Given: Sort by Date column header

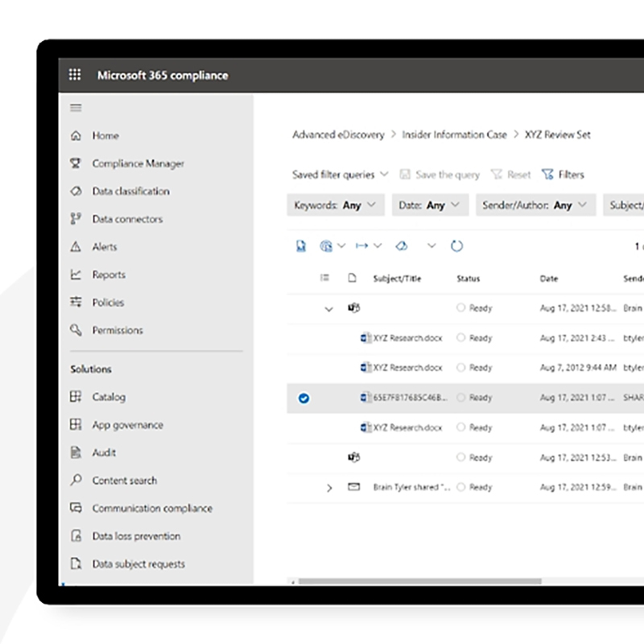Looking at the screenshot, I should click(549, 279).
